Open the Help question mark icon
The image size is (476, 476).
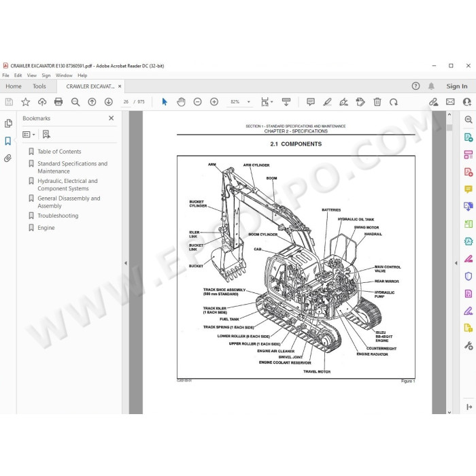coord(415,86)
